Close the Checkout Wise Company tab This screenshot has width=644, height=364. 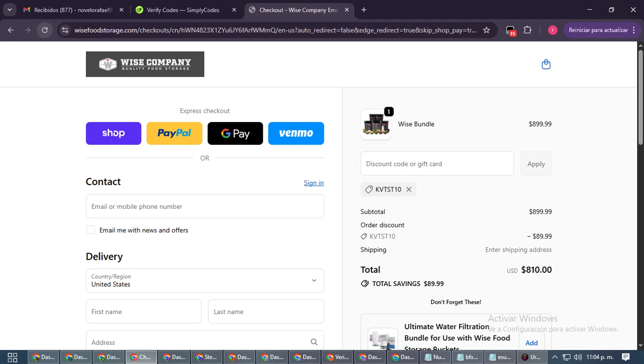coord(346,10)
